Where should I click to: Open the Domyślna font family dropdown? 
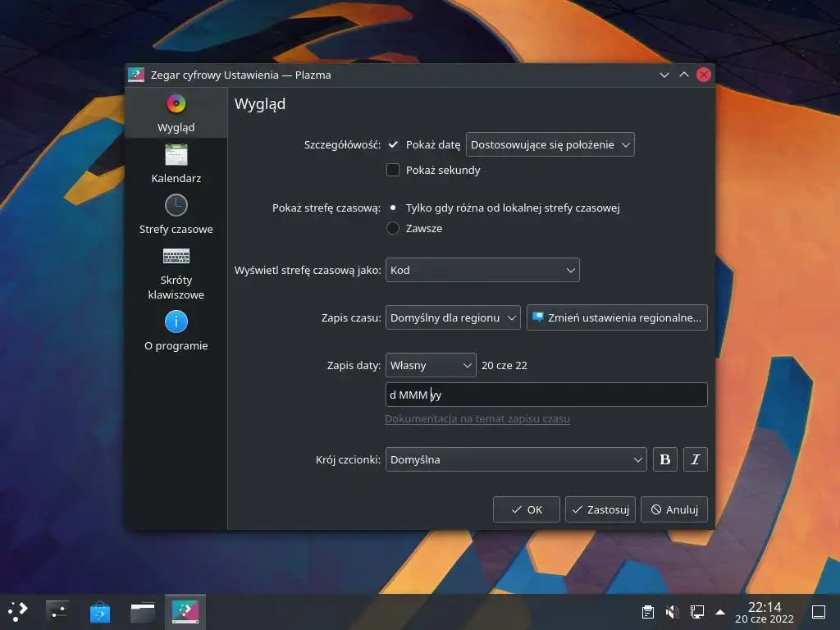(x=516, y=459)
